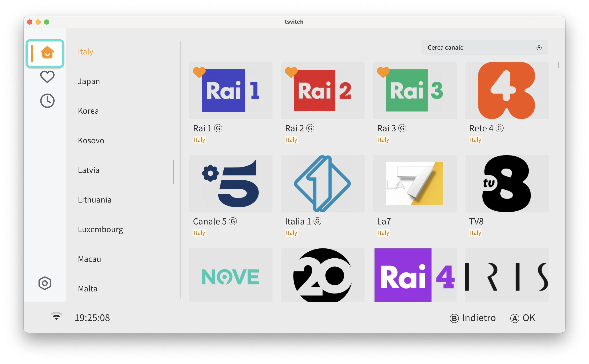Click the Italy tag under Rai 1
The height and width of the screenshot is (364, 589).
199,140
